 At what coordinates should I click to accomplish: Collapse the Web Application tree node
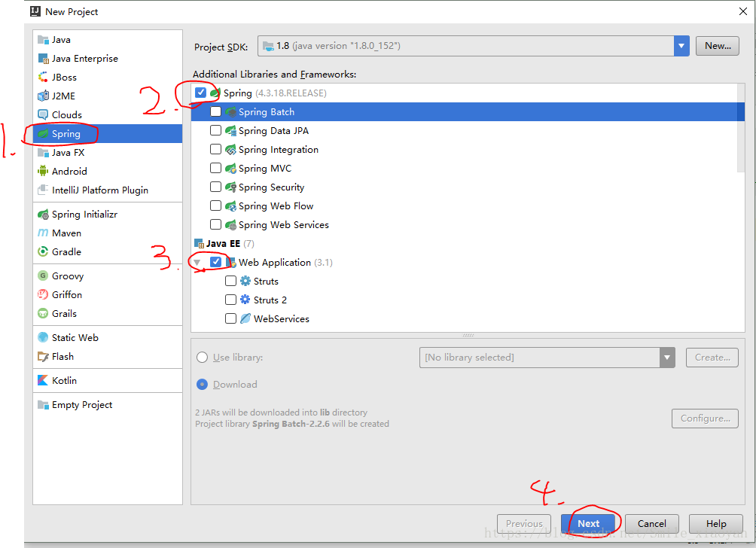tap(197, 263)
